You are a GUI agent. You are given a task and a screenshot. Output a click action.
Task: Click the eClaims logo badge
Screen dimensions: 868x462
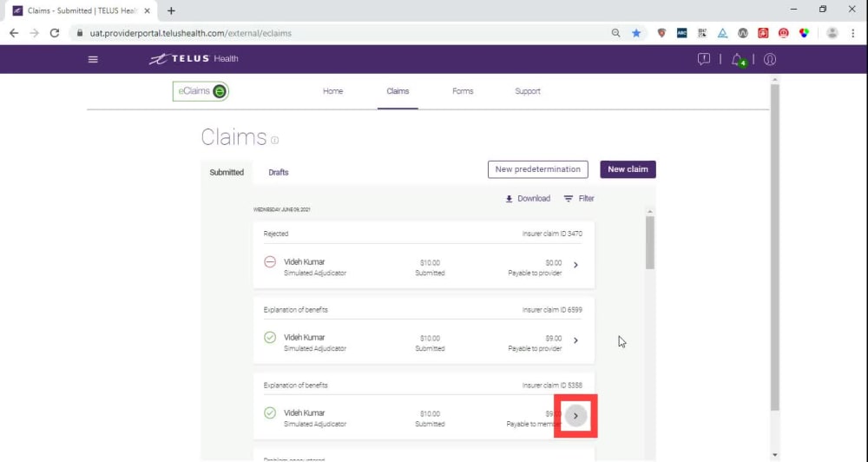(x=201, y=91)
